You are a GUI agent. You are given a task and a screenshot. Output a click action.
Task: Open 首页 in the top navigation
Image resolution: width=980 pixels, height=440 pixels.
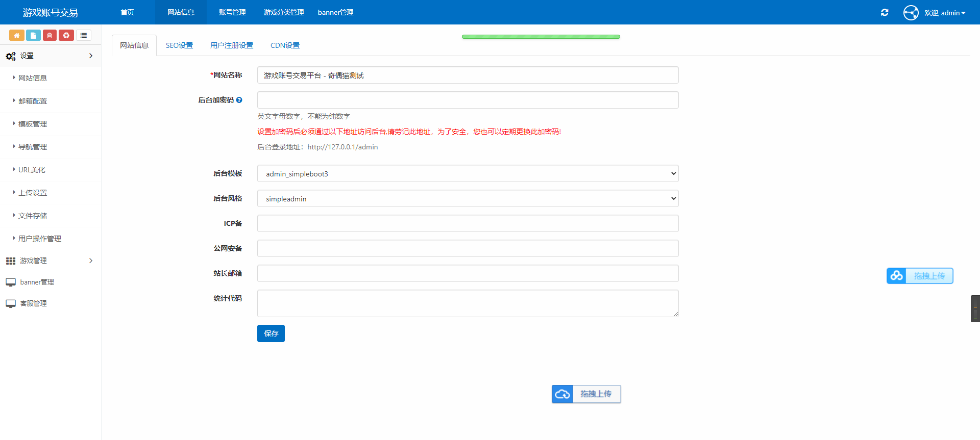[128, 12]
